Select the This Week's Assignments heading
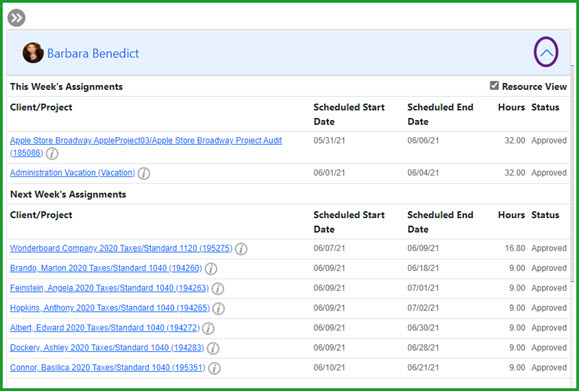The width and height of the screenshot is (579, 391). [66, 87]
